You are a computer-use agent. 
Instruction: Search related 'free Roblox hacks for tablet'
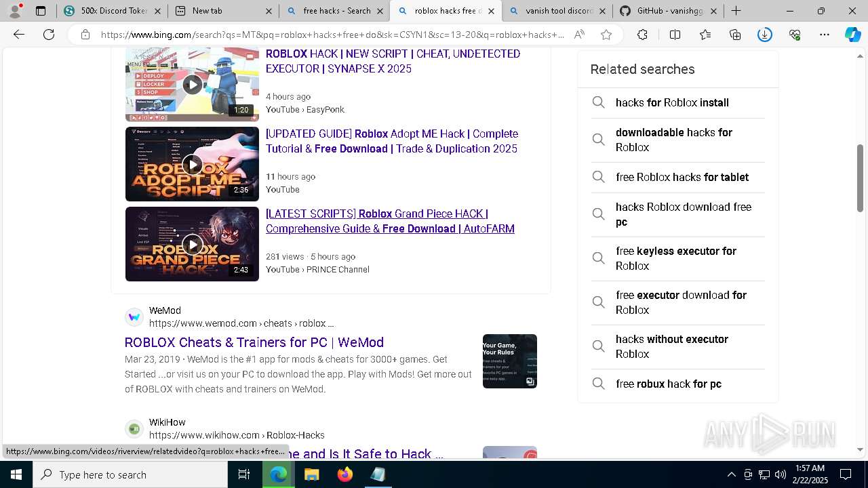(678, 177)
